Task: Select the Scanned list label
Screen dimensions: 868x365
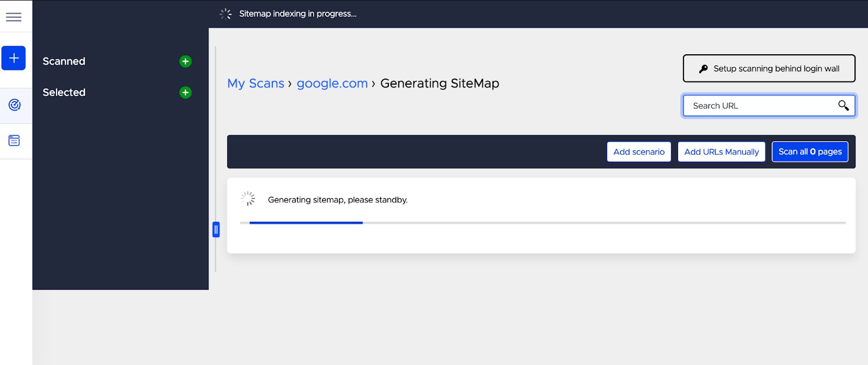Action: pos(64,61)
